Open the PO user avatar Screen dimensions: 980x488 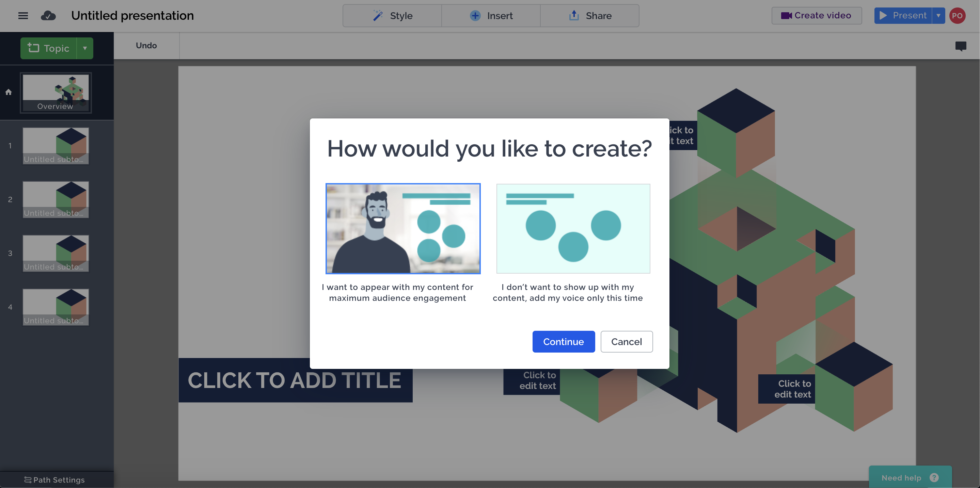pos(957,16)
